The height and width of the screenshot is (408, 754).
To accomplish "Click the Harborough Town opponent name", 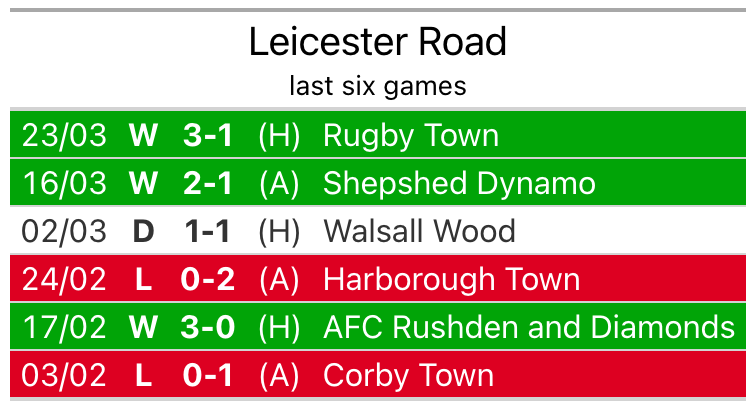I will [451, 279].
